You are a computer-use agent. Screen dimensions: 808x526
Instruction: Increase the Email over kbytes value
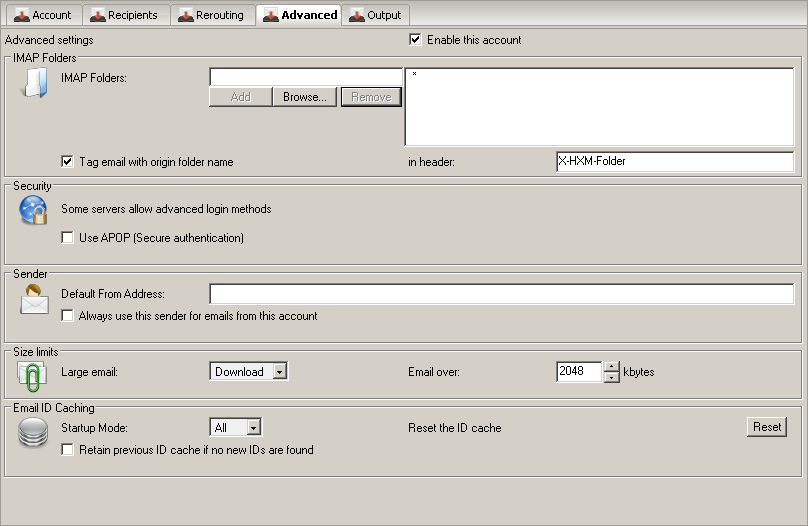[612, 367]
